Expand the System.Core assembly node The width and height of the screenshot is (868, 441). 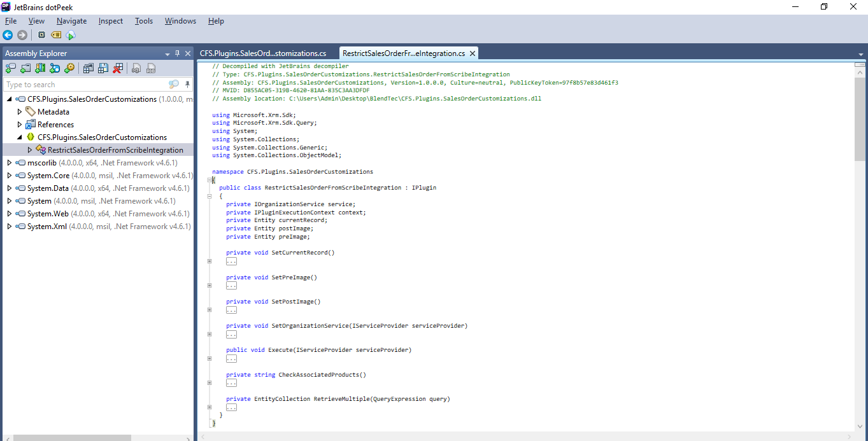tap(10, 176)
